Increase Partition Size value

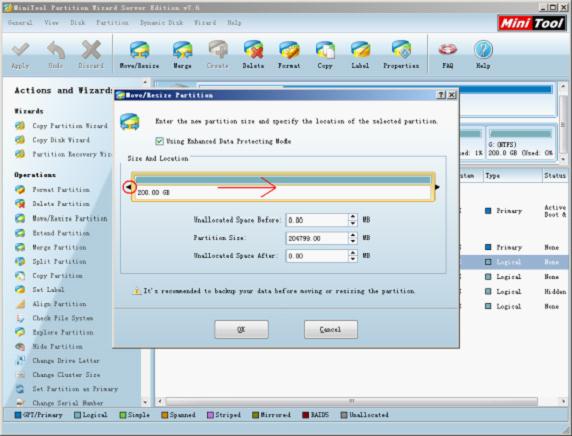coord(352,235)
